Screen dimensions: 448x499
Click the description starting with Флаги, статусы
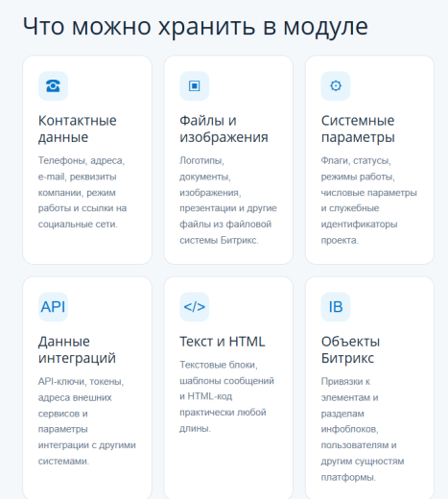pyautogui.click(x=369, y=201)
